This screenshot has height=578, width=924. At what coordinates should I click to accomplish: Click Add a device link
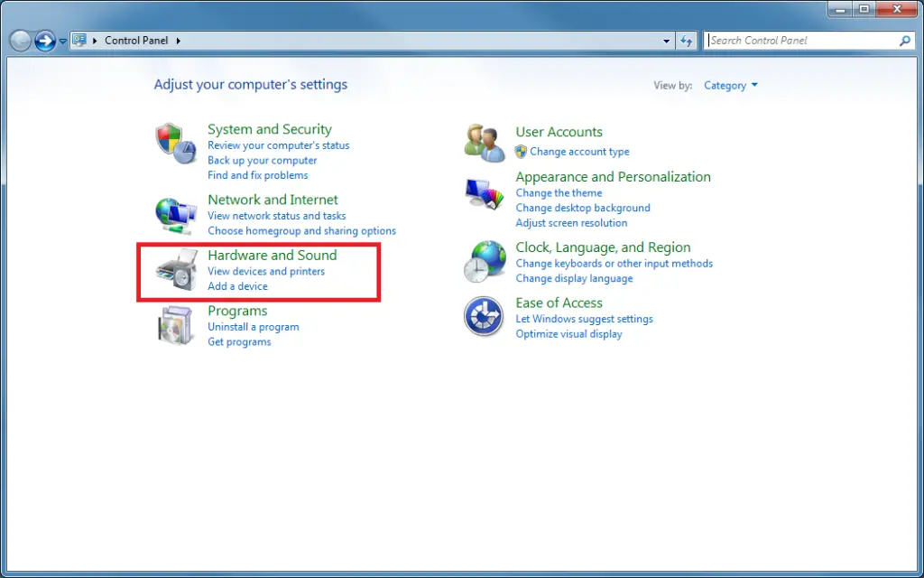point(237,286)
